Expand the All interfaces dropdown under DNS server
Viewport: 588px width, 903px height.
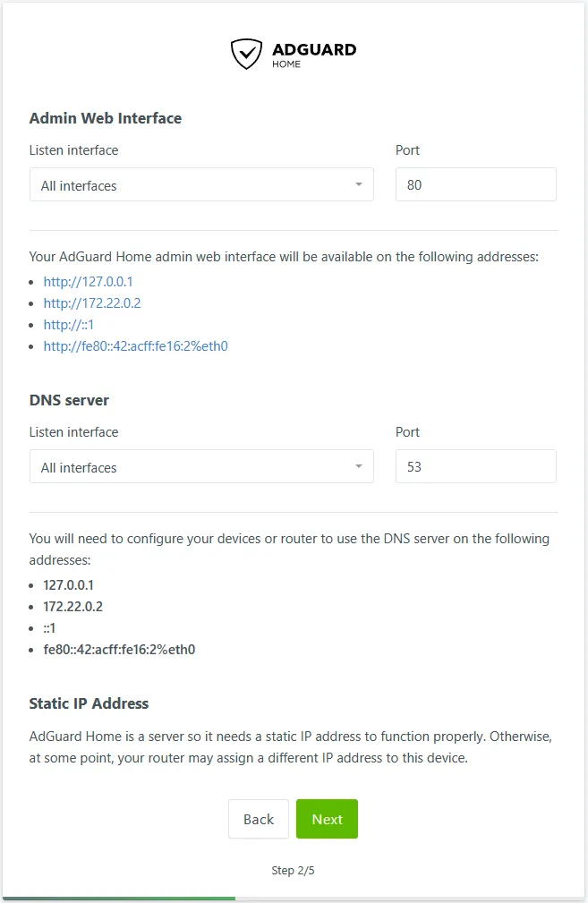coord(201,466)
